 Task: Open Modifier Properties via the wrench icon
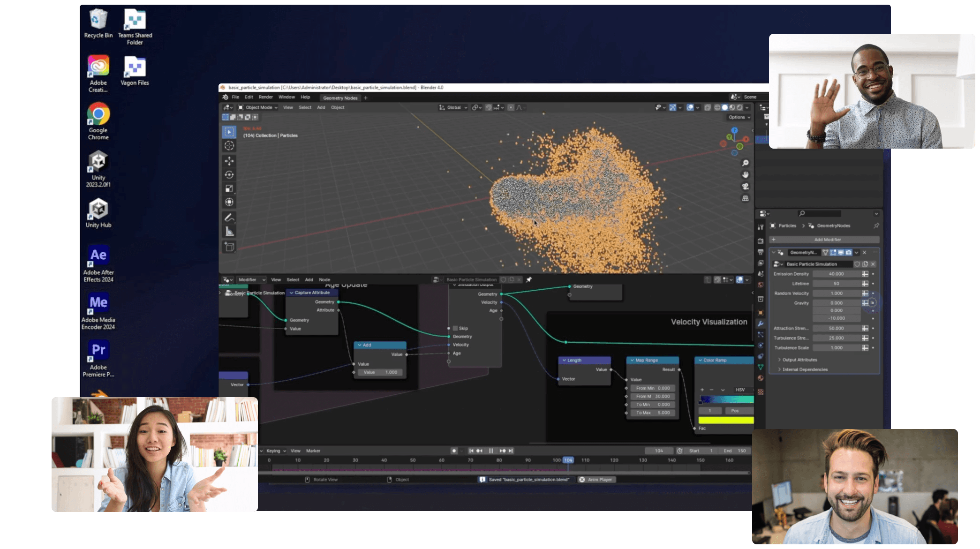pyautogui.click(x=761, y=323)
